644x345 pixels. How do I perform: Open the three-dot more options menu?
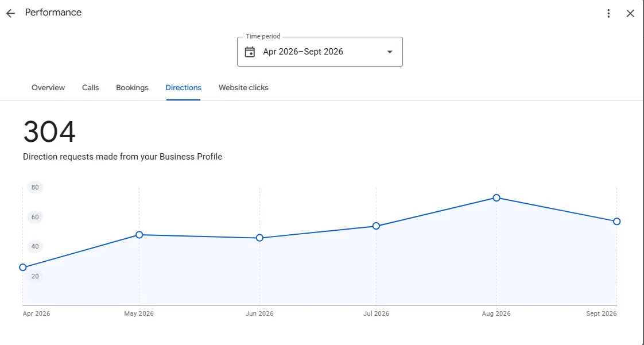608,14
